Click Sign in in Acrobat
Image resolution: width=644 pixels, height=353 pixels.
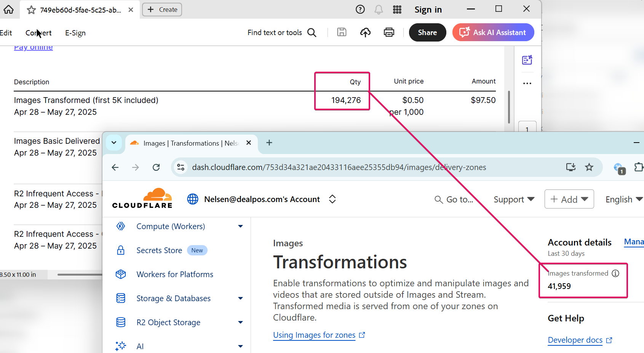(x=428, y=10)
